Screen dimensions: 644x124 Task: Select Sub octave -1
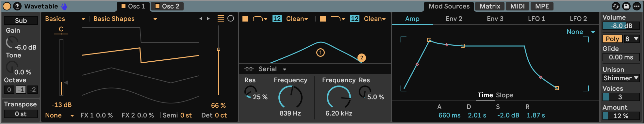[x=21, y=90]
